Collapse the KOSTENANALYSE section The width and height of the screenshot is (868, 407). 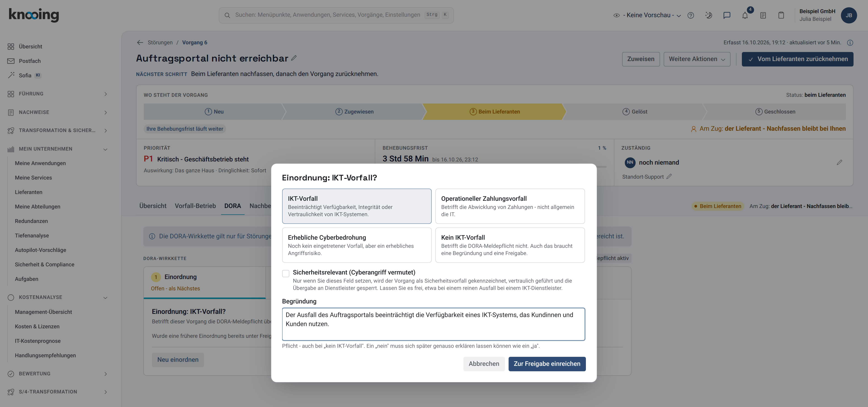pyautogui.click(x=57, y=297)
